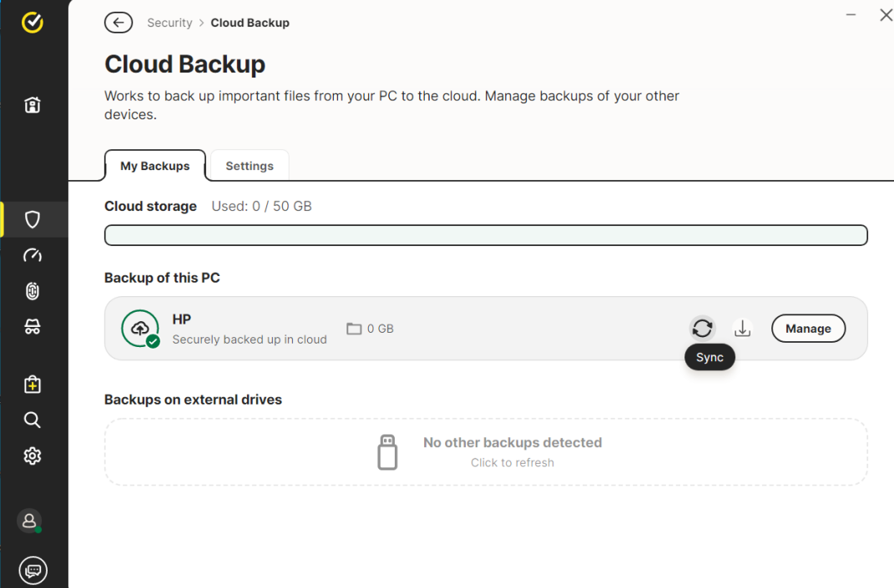894x588 pixels.
Task: Open the Privacy fingerprint section
Action: 33,291
